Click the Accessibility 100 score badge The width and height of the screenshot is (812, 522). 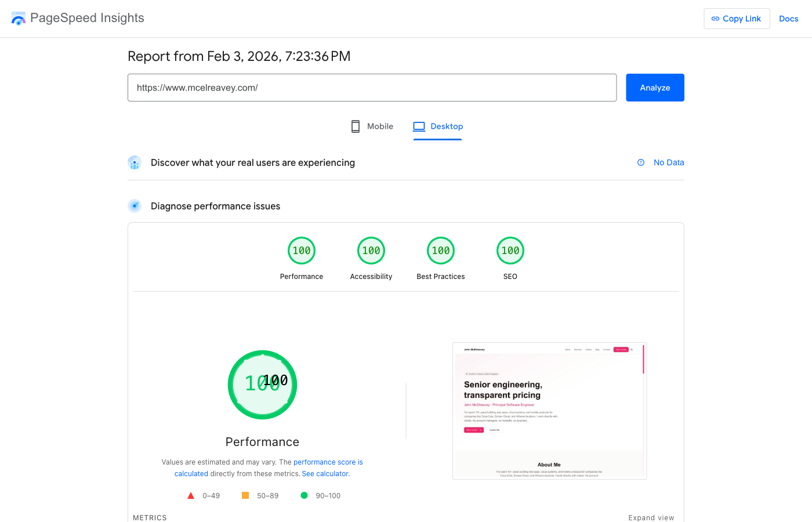(x=371, y=250)
